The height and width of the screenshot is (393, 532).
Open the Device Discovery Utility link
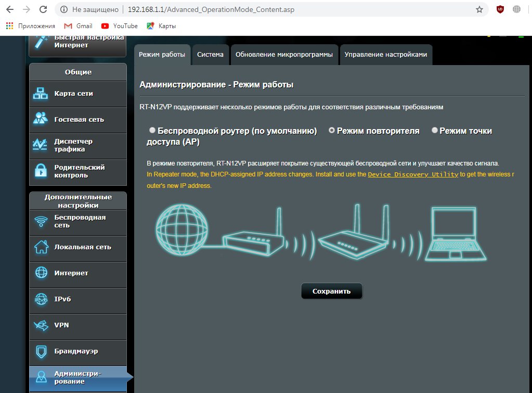click(413, 174)
